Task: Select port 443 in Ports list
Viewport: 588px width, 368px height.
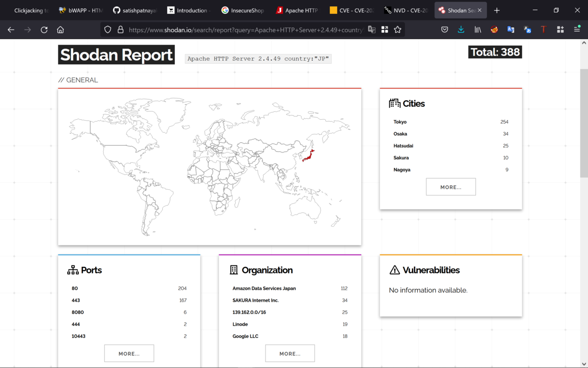Action: pyautogui.click(x=75, y=300)
